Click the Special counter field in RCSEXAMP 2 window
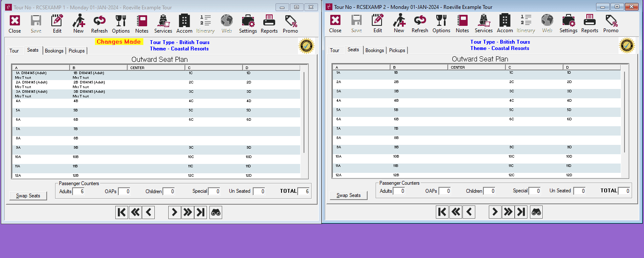This screenshot has height=258, width=644. pos(535,191)
